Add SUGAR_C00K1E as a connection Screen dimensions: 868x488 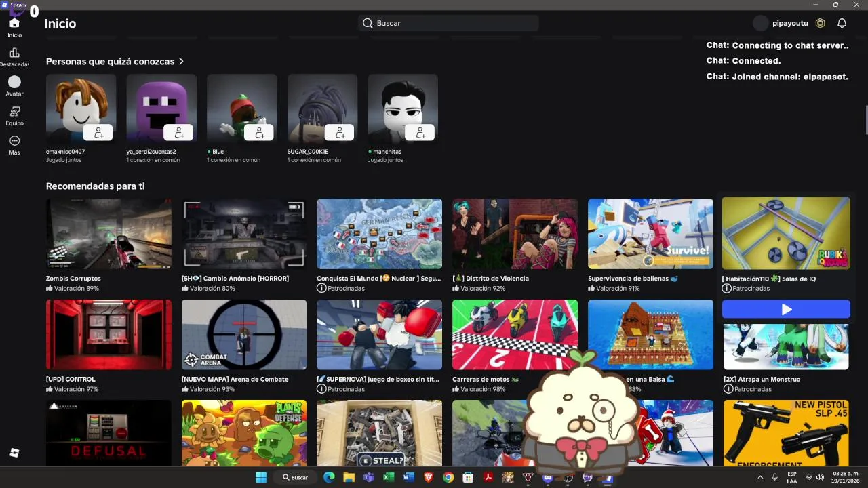coord(340,132)
